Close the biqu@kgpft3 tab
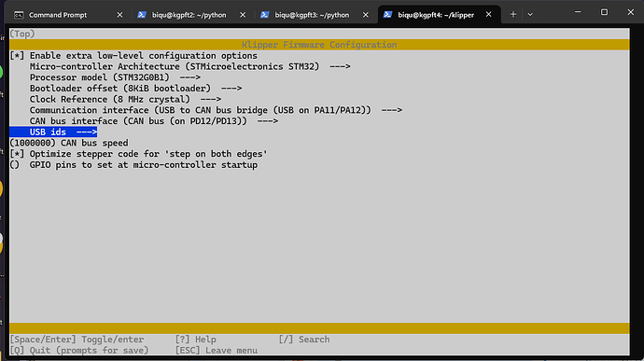 point(366,15)
